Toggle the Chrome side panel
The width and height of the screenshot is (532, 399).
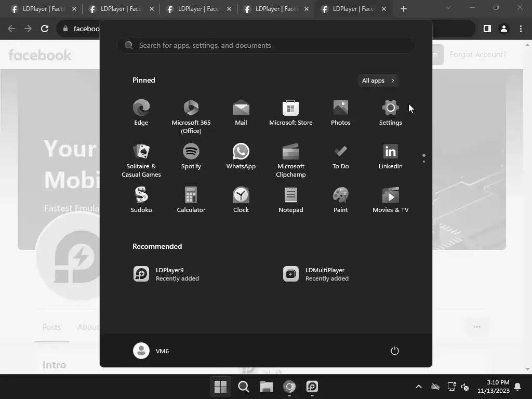[x=487, y=29]
